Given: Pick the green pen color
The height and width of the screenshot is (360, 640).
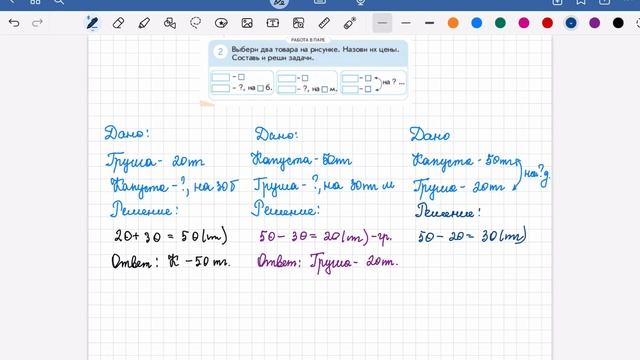Looking at the screenshot, I should pyautogui.click(x=500, y=23).
